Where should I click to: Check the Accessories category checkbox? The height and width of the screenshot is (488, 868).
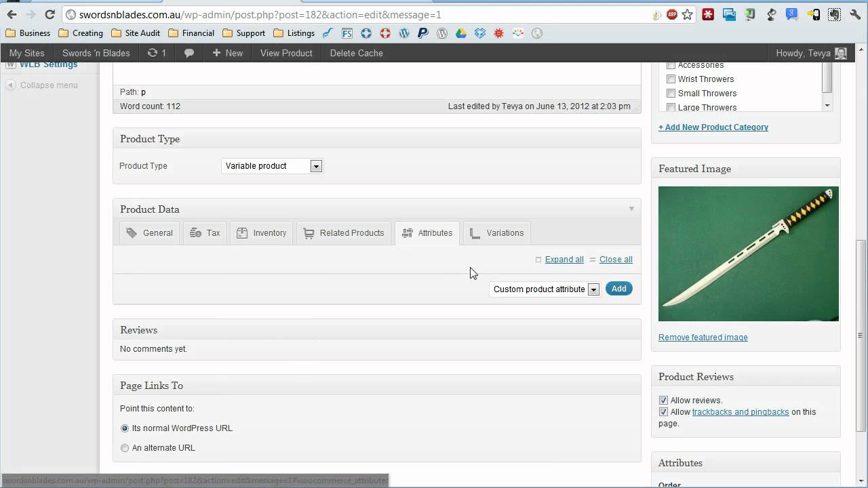tap(671, 65)
